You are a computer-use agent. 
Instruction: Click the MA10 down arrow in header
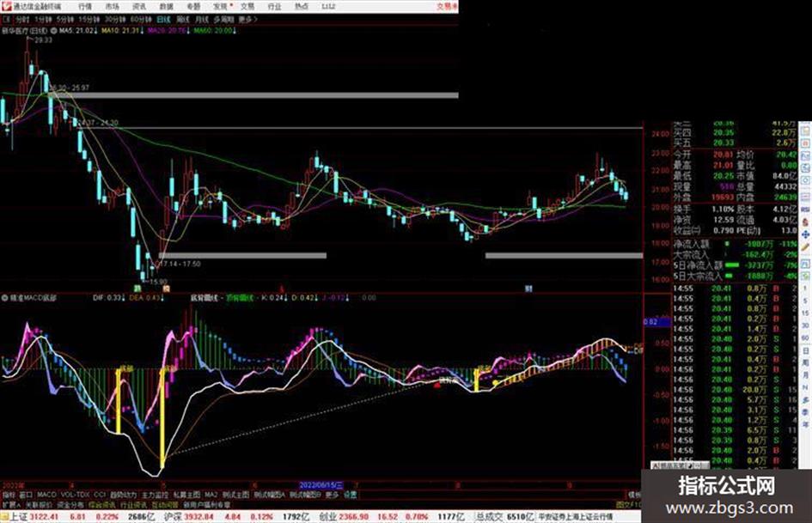141,31
